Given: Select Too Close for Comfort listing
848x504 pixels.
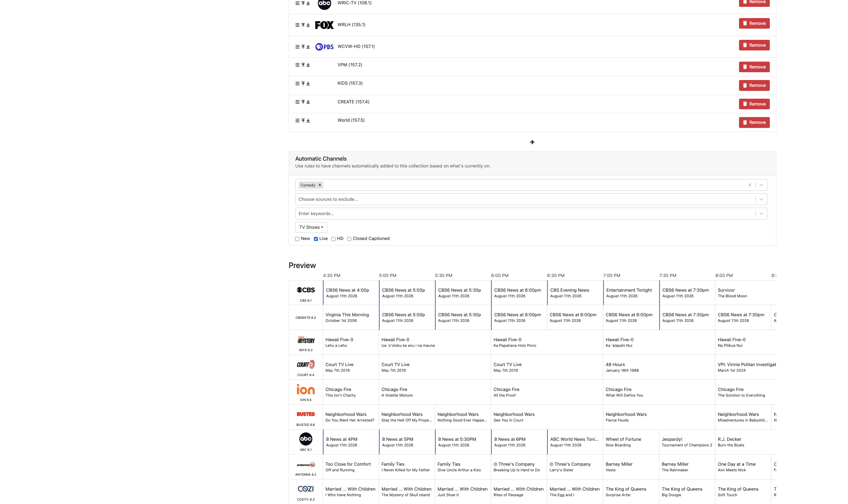Looking at the screenshot, I should tap(351, 467).
